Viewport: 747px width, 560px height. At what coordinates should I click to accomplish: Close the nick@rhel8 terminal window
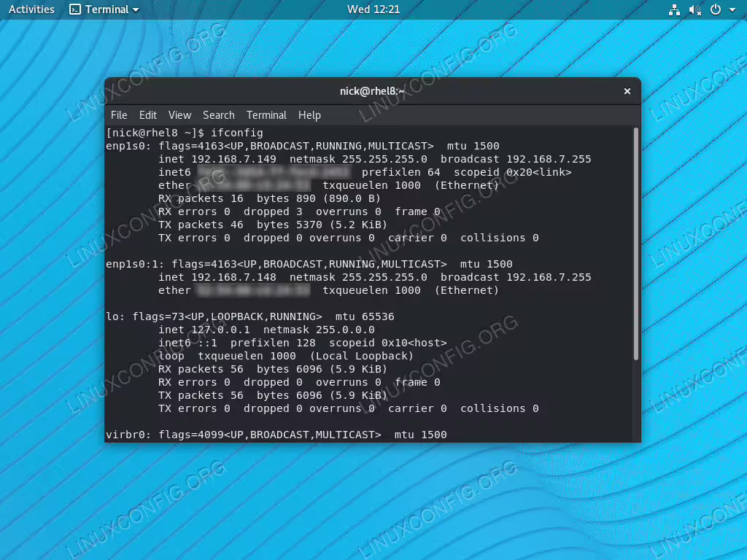click(627, 91)
